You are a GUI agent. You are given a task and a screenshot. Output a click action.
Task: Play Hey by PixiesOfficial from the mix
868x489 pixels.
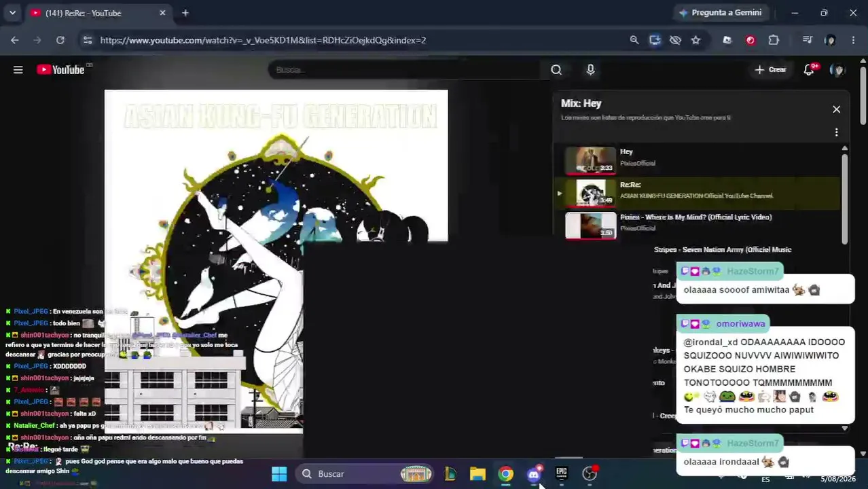point(698,160)
